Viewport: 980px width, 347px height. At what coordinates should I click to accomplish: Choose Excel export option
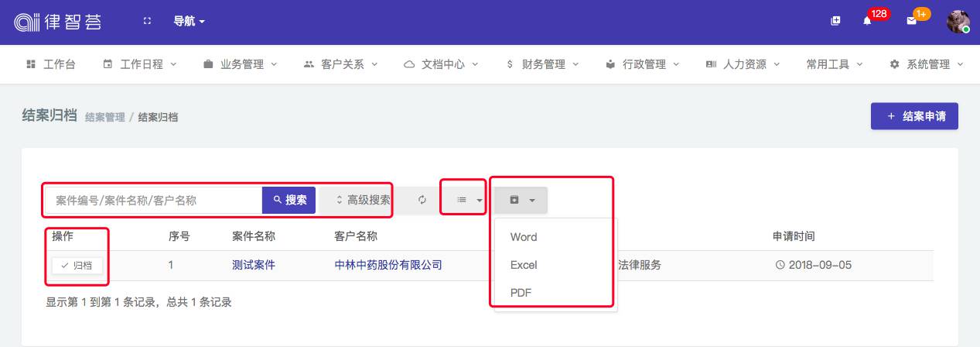[524, 265]
